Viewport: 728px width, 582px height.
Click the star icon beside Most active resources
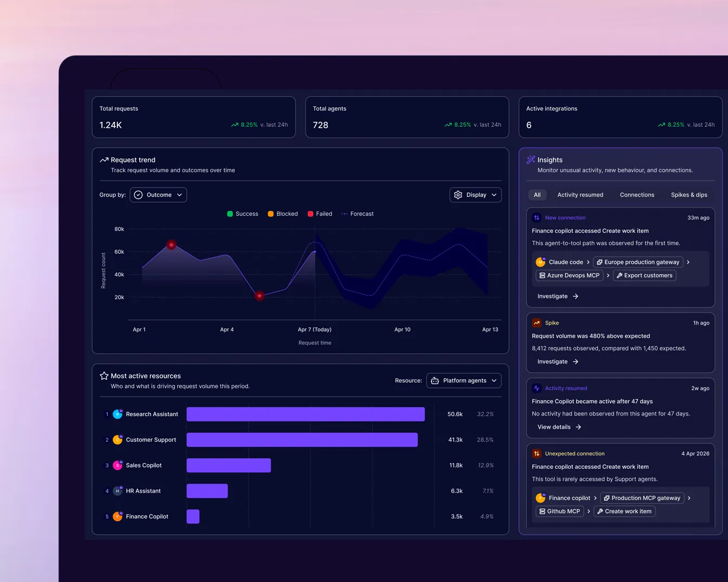(x=104, y=376)
